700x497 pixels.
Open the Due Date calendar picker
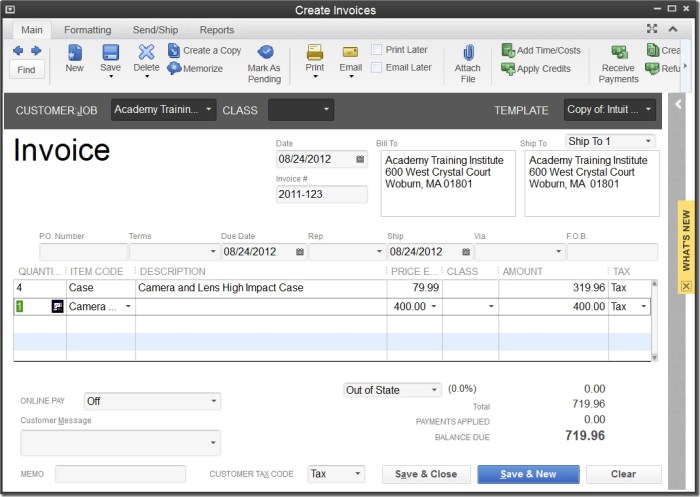coord(300,252)
